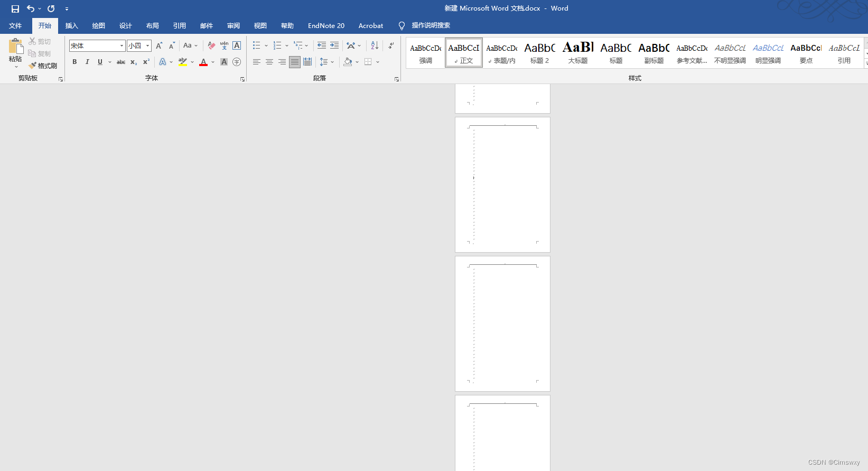Open the 小四 font size dropdown
Viewport: 868px width, 471px height.
coord(148,46)
